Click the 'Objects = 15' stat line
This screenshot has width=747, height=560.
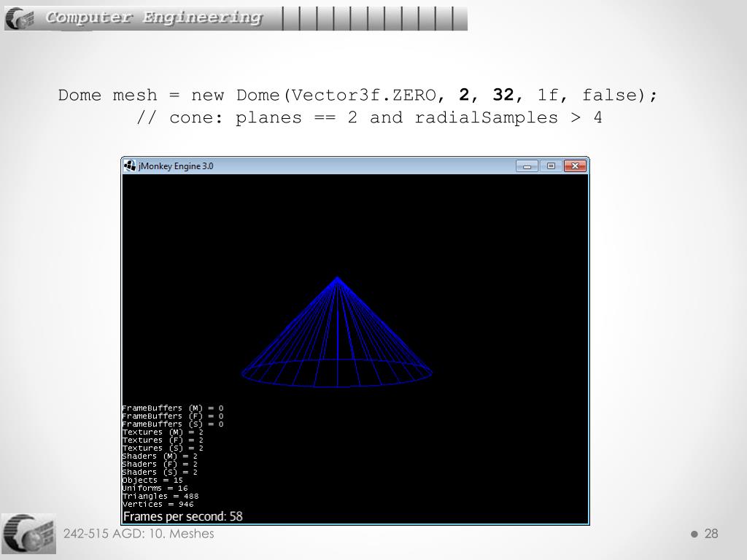[x=152, y=480]
